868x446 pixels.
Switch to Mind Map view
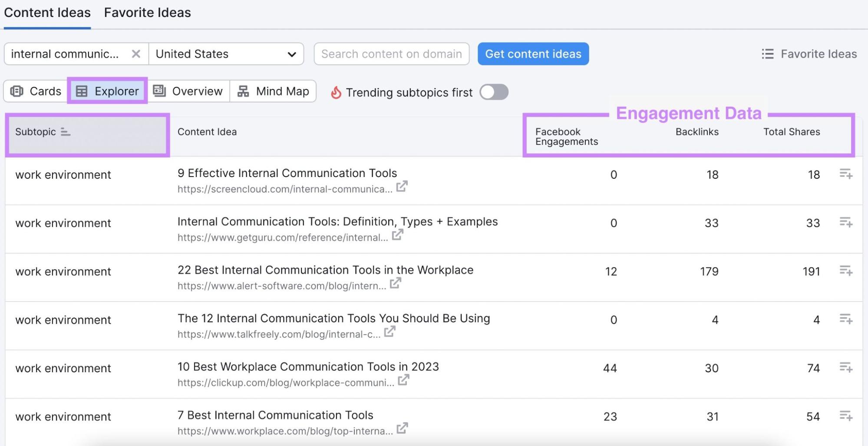click(x=273, y=91)
